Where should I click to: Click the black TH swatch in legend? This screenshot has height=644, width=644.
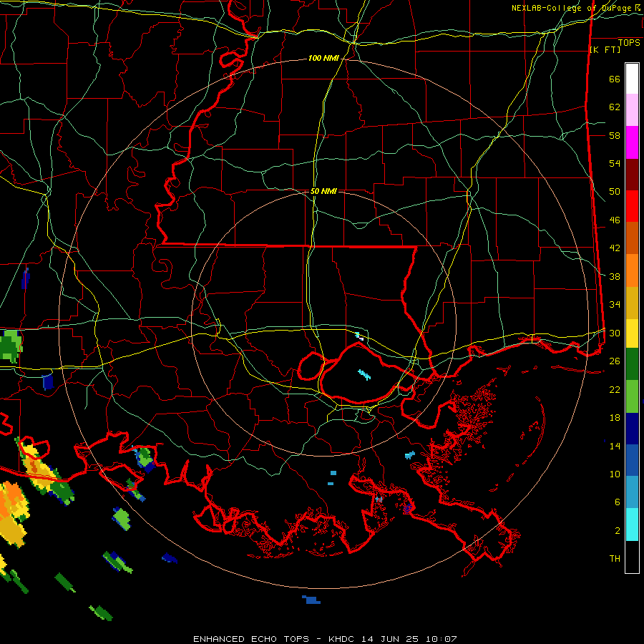[632, 557]
